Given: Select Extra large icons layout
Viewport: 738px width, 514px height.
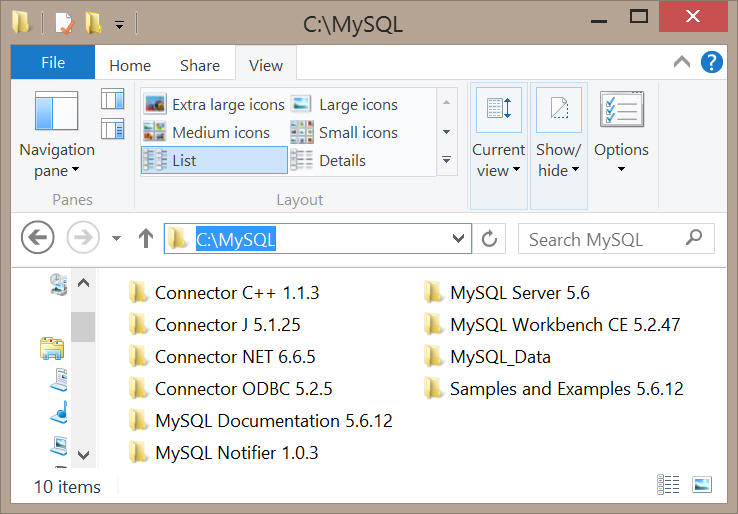Looking at the screenshot, I should pyautogui.click(x=214, y=104).
